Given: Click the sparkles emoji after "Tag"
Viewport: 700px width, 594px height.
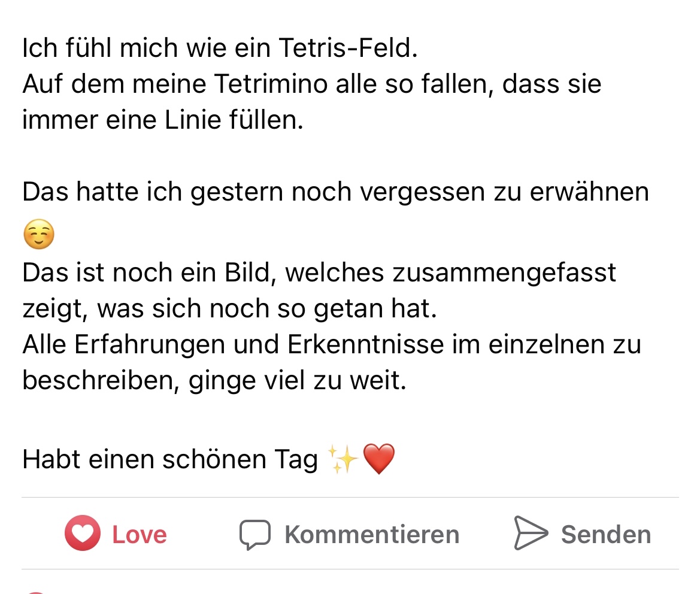Looking at the screenshot, I should tap(343, 460).
